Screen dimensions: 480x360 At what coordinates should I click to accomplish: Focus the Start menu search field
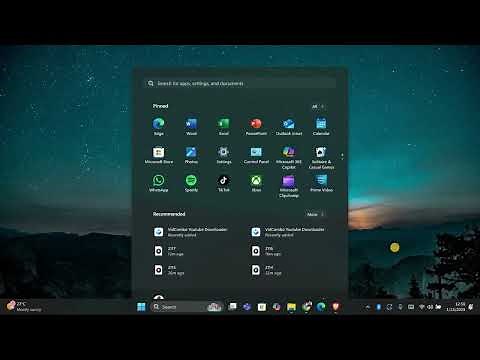point(240,83)
